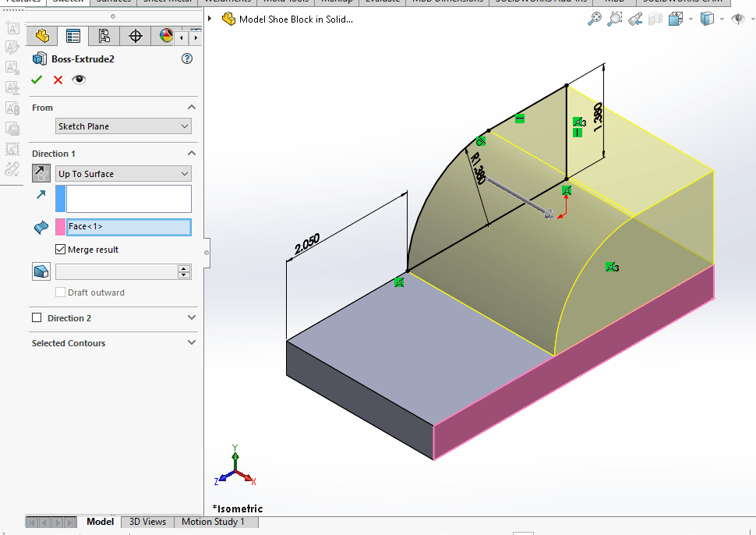Click the pink Face<1> selection color swatch
The image size is (756, 535).
[x=60, y=227]
